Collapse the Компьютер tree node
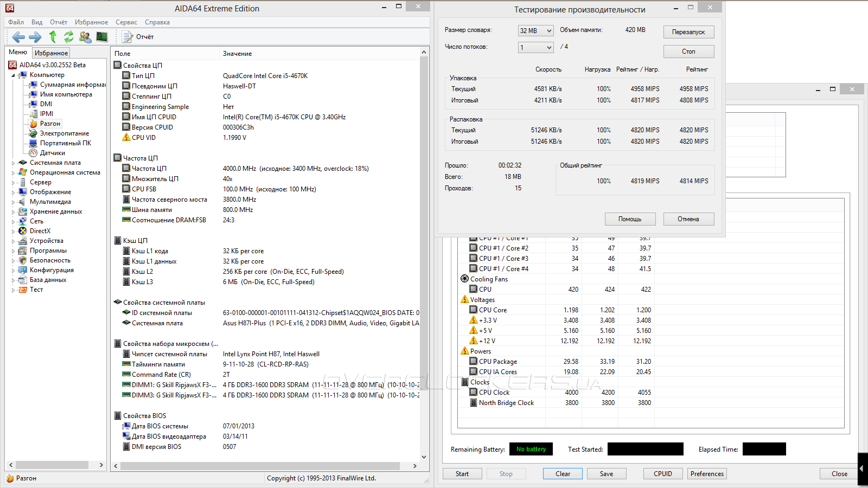Image resolution: width=868 pixels, height=488 pixels. (x=14, y=75)
